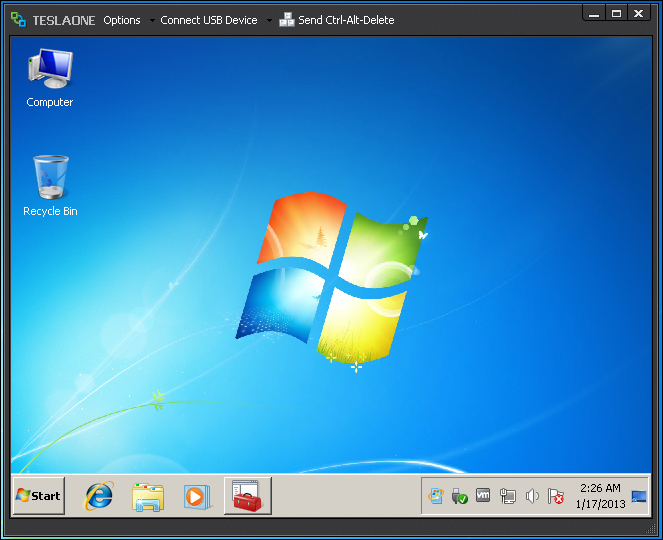Open Connect USB Device menu
The image size is (663, 540).
click(209, 20)
